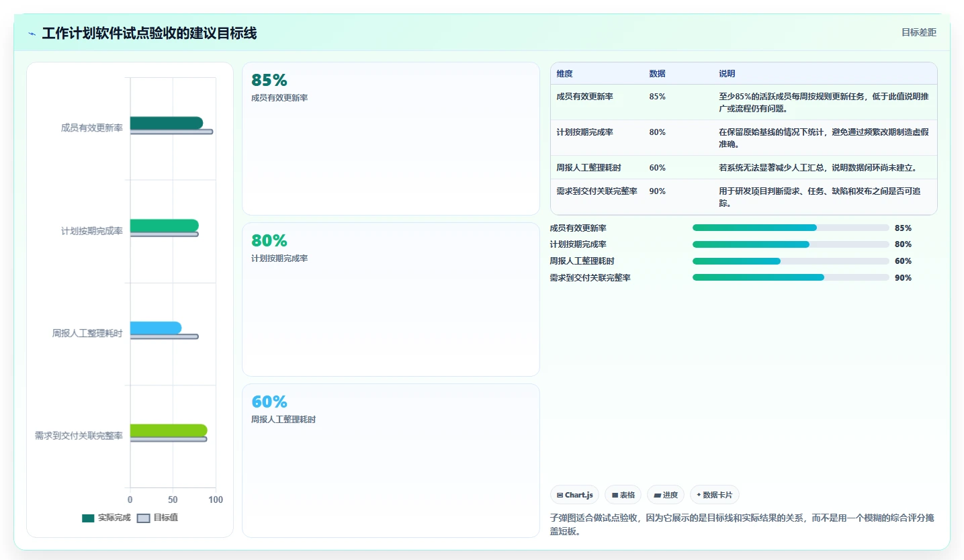Image resolution: width=964 pixels, height=560 pixels.
Task: Click the description starting with 至少85%的活跃成员
Action: 824,102
